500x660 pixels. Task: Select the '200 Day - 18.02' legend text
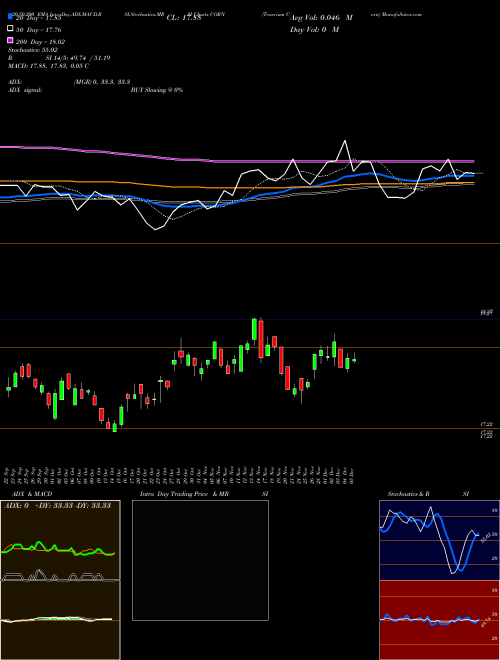coord(40,42)
